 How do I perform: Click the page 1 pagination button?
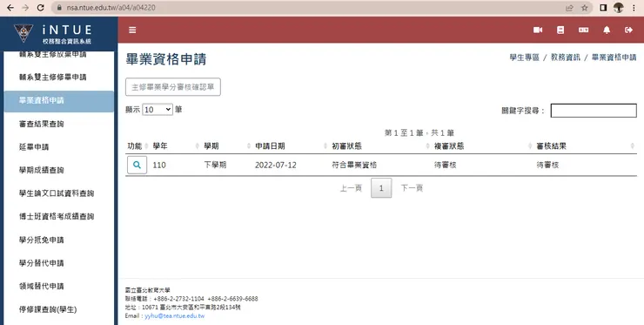tap(381, 188)
